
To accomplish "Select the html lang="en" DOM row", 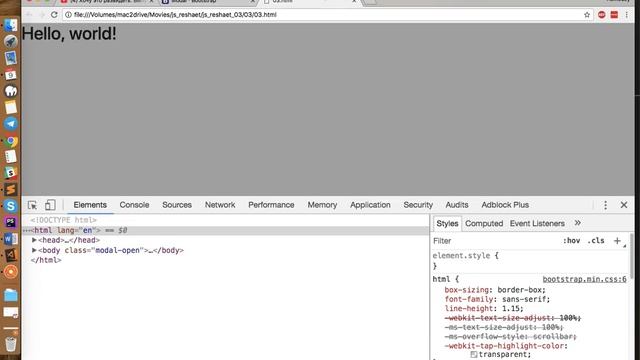I will click(x=225, y=230).
